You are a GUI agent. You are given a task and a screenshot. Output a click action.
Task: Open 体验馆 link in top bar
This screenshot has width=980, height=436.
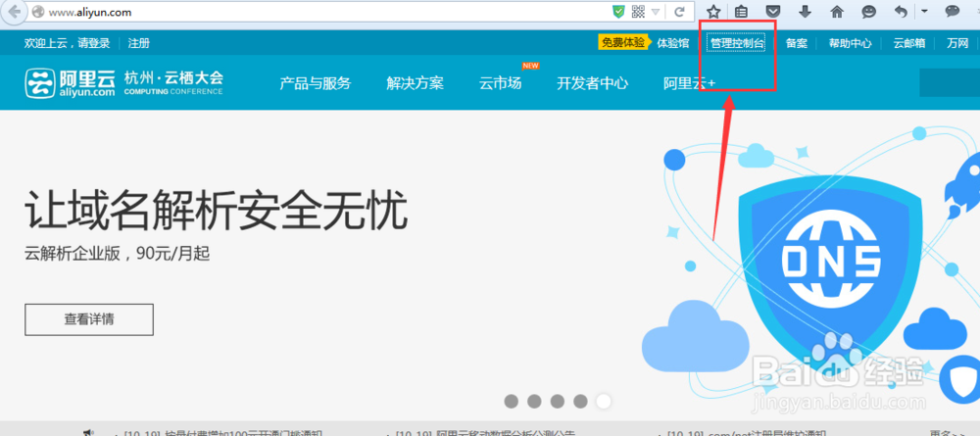673,43
